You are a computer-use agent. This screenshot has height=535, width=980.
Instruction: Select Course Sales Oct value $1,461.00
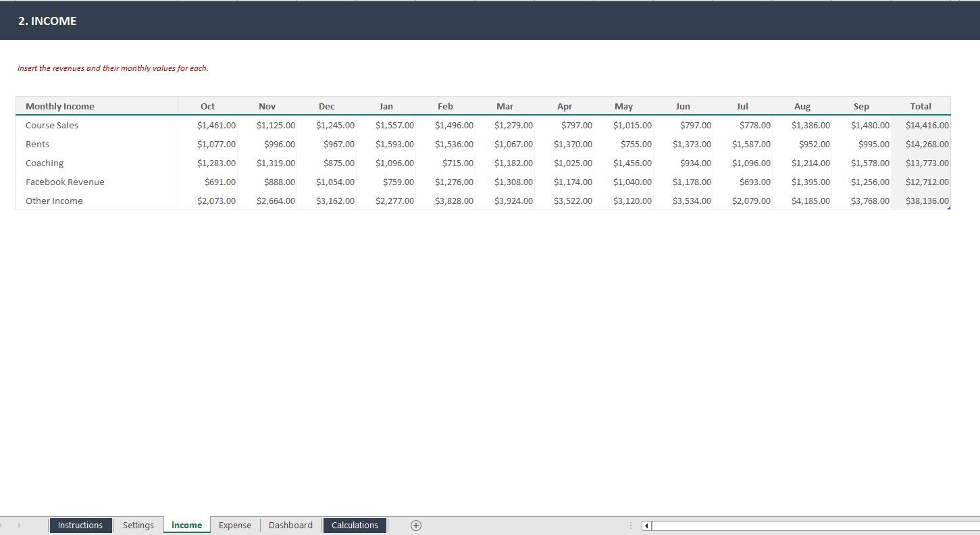tap(208, 125)
